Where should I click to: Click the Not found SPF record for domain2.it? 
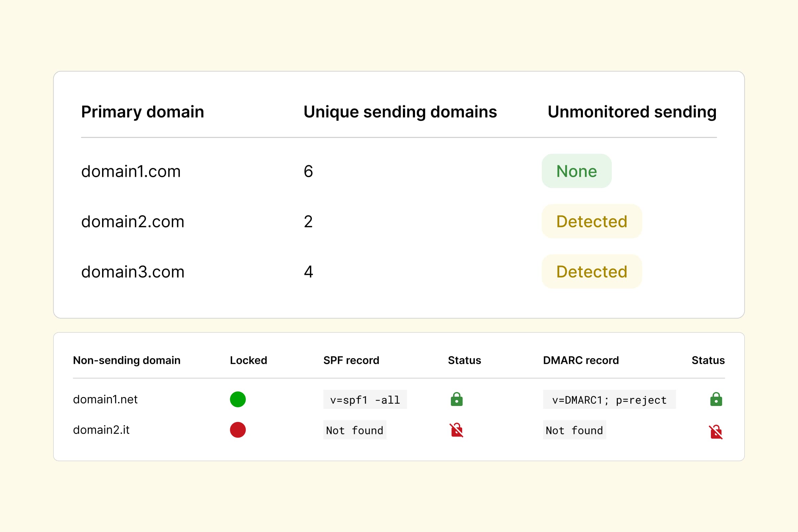click(354, 430)
